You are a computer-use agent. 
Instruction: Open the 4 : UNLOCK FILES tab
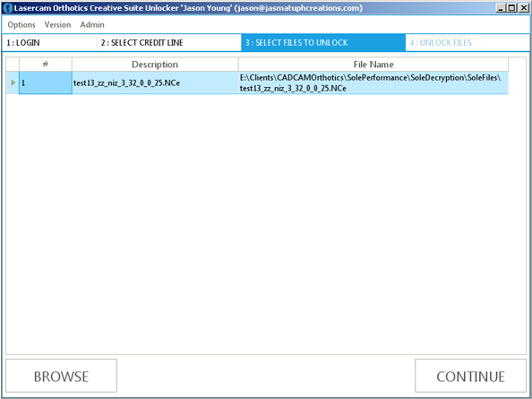tap(468, 43)
